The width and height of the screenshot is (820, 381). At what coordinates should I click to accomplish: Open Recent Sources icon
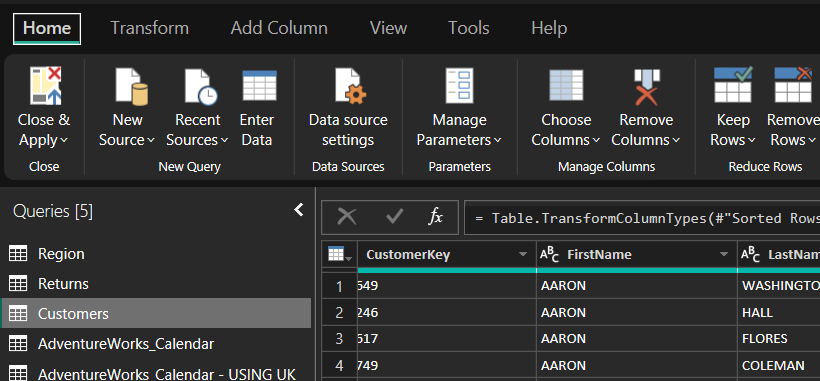click(x=201, y=86)
